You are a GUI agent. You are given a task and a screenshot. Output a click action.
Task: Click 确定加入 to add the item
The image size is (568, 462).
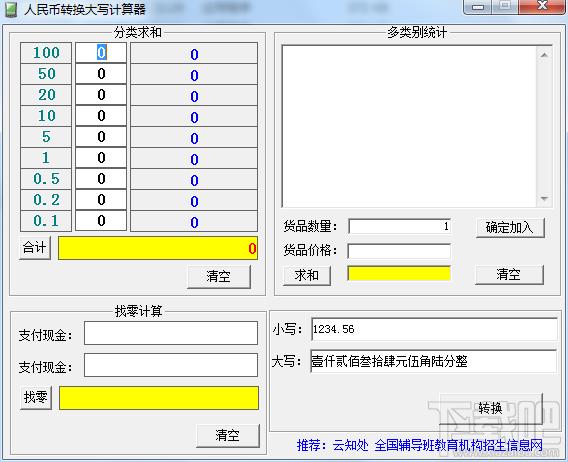point(510,228)
